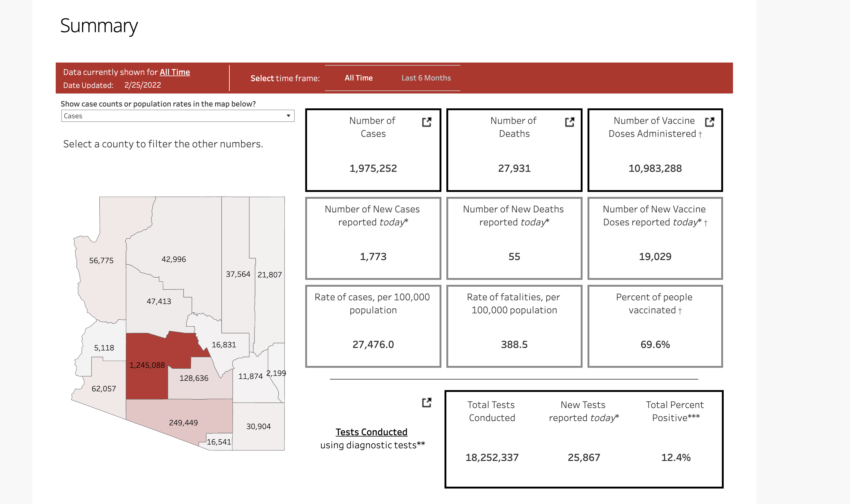850x504 pixels.
Task: Select county with 42,996 cases on map
Action: (174, 259)
